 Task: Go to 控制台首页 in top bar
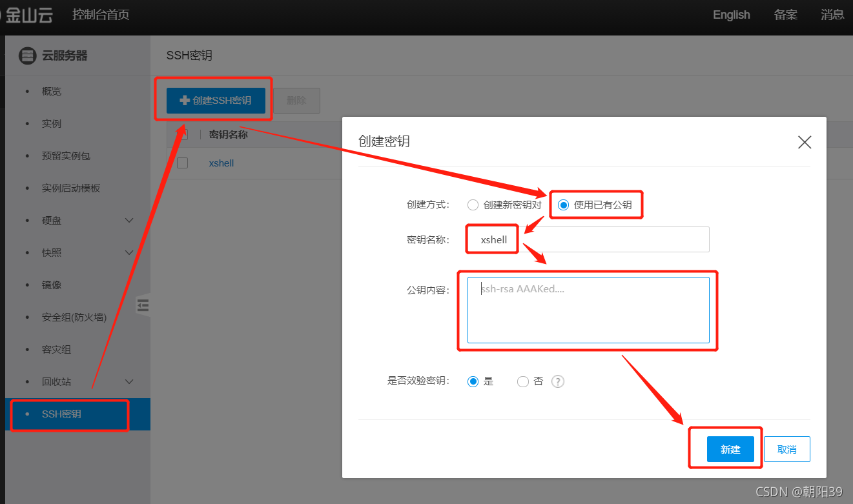tap(101, 15)
